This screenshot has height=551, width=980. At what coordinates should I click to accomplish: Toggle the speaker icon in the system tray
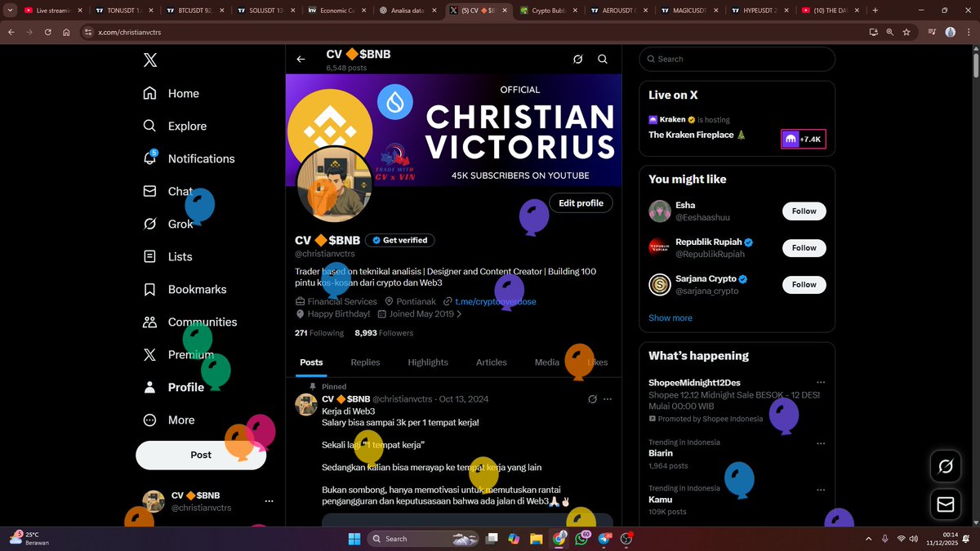(913, 539)
